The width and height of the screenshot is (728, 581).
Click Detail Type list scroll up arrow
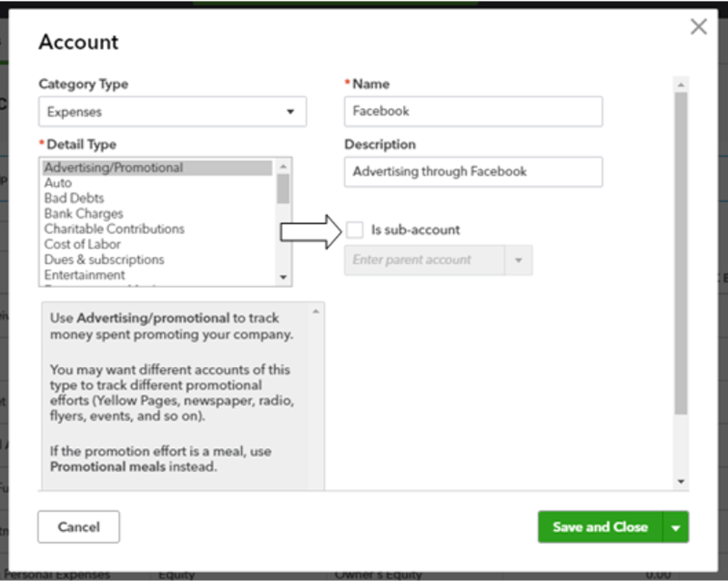tap(283, 166)
